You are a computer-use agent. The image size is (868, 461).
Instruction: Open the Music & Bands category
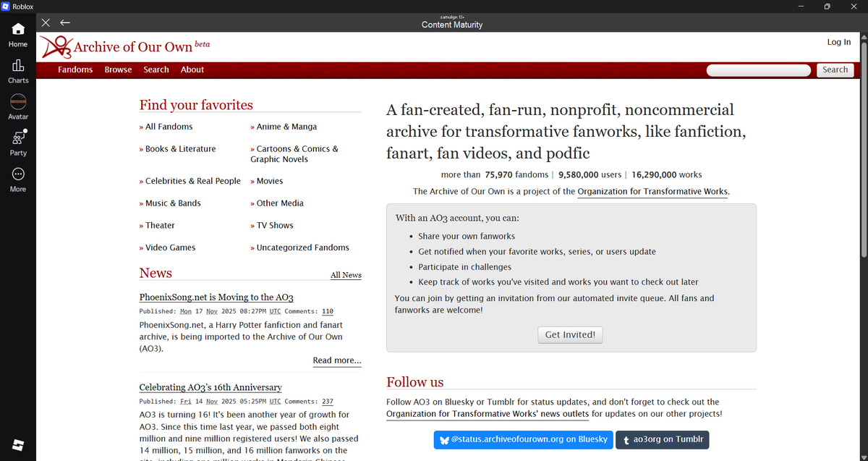[173, 203]
